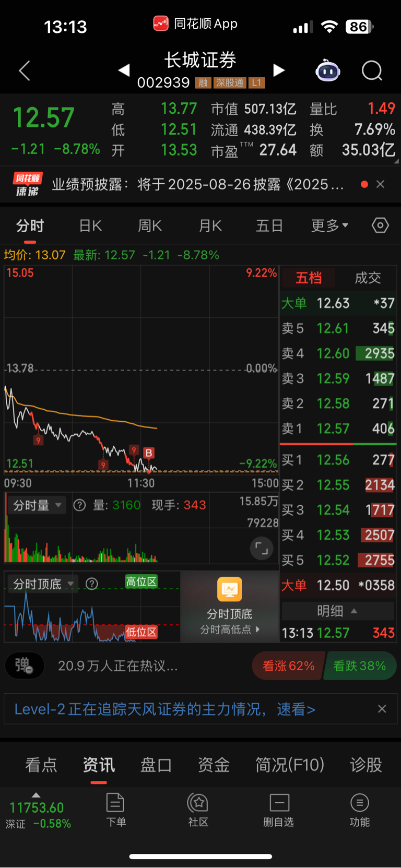Select the 成交 trades tab
This screenshot has width=401, height=868.
[368, 278]
